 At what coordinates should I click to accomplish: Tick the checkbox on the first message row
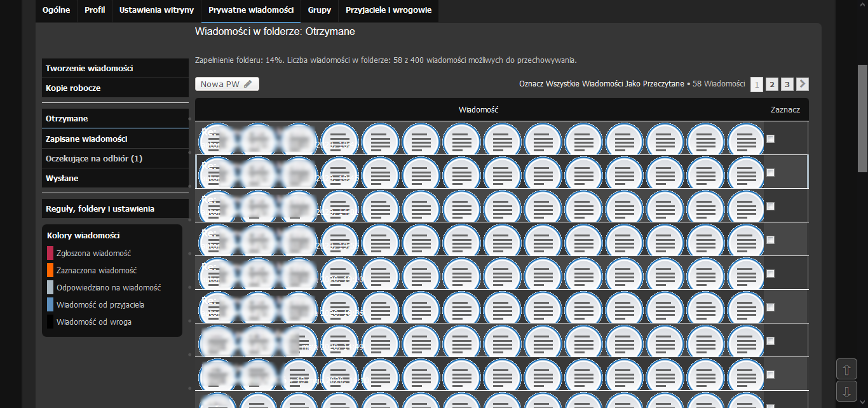(770, 139)
